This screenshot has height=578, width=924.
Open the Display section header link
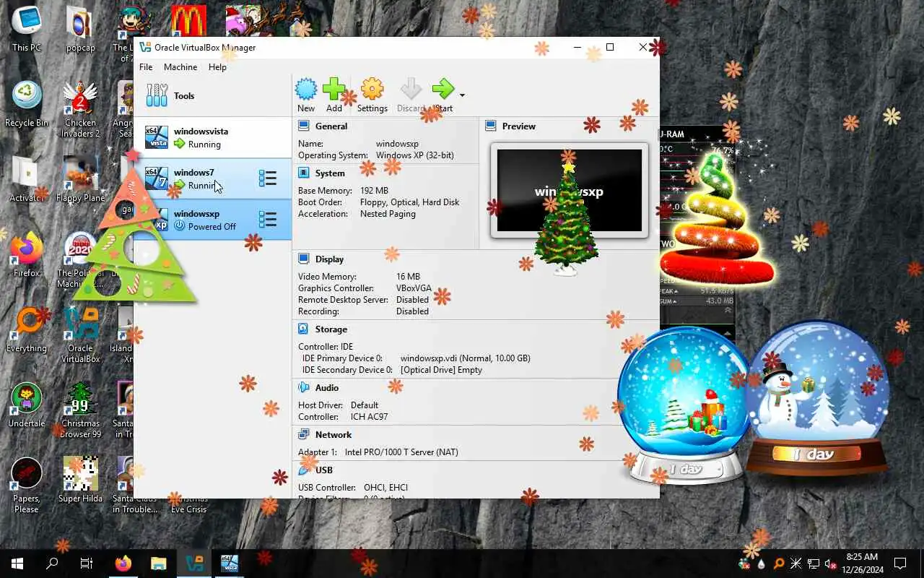329,259
